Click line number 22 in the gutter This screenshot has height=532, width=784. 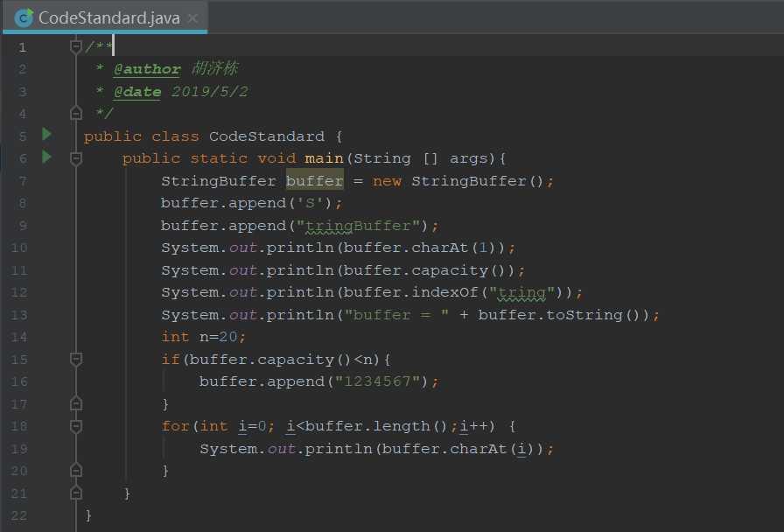(x=19, y=515)
